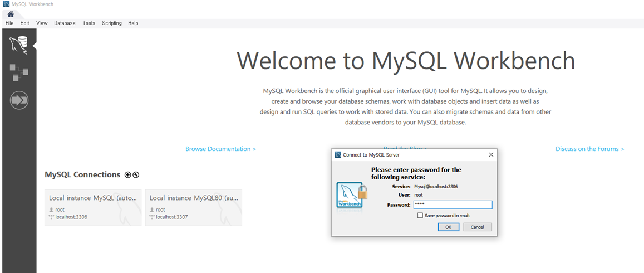Click the Connect to MySQL Server dialog icon
The width and height of the screenshot is (644, 273).
click(x=338, y=154)
